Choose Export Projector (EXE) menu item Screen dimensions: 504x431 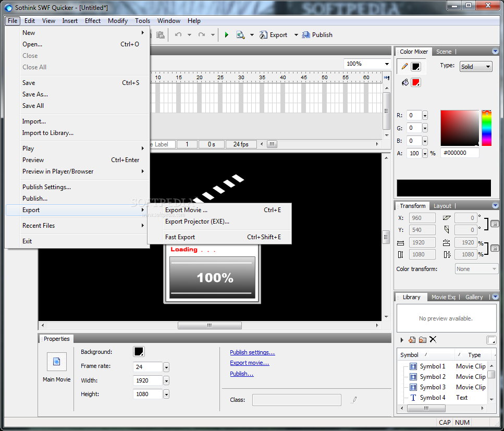coord(219,221)
